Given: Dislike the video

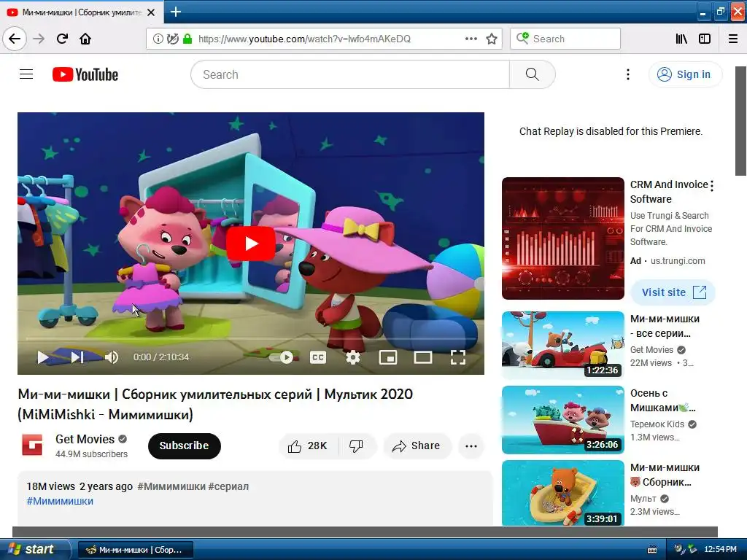Looking at the screenshot, I should [x=356, y=446].
